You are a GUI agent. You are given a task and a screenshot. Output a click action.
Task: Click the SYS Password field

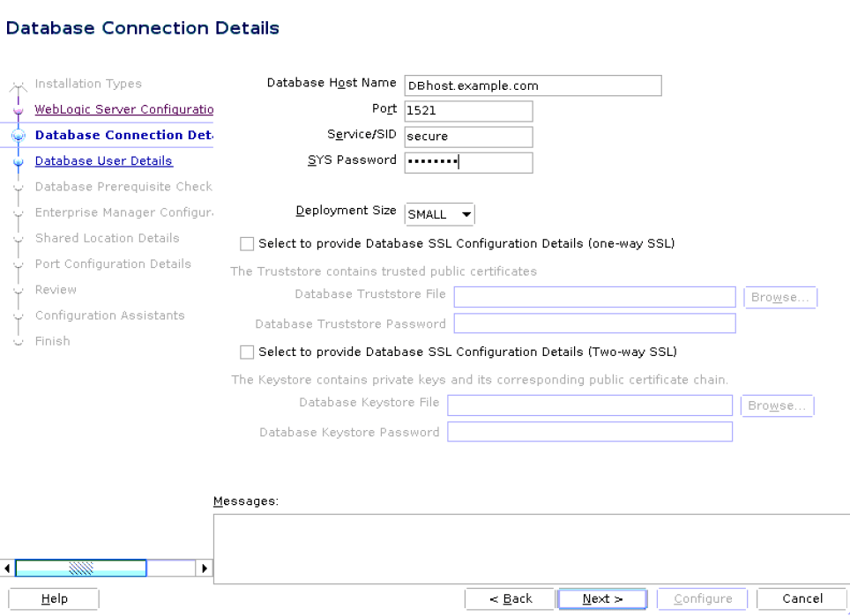pyautogui.click(x=468, y=162)
